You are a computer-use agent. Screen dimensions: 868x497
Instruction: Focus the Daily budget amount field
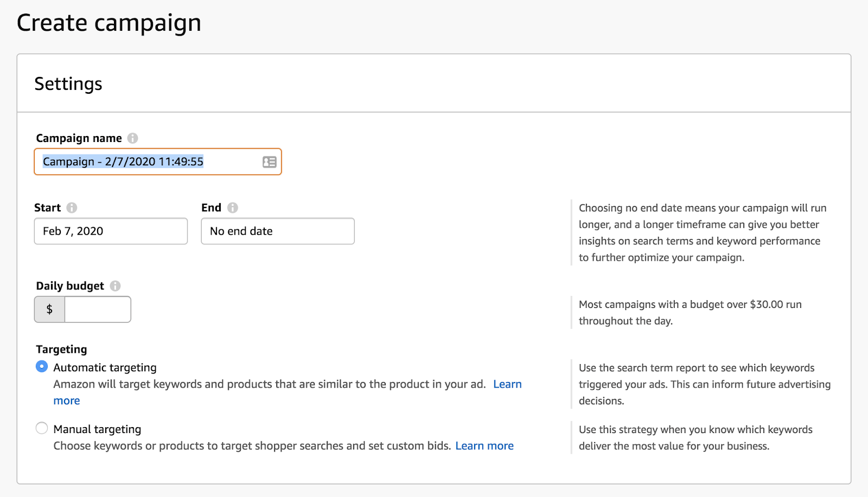tap(98, 309)
